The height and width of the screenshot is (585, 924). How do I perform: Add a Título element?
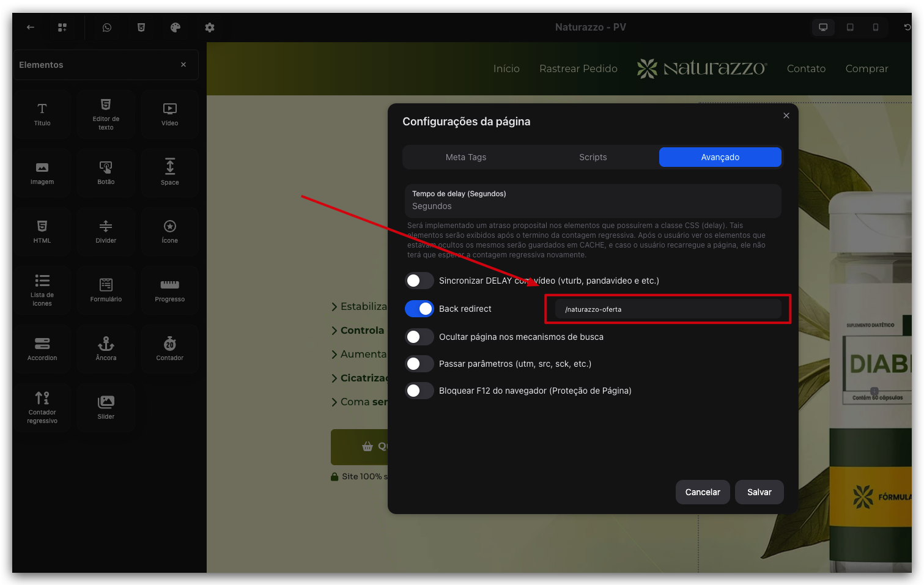click(42, 114)
